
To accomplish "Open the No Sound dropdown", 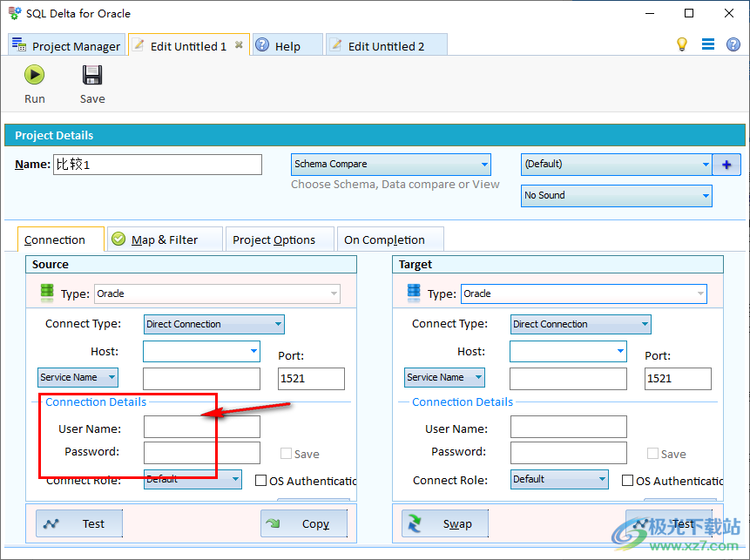I will pyautogui.click(x=616, y=196).
